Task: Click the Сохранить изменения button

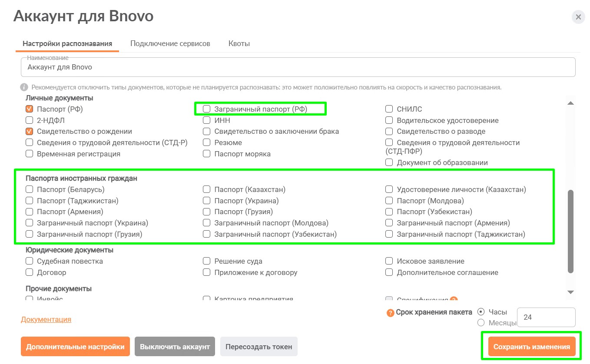Action: (532, 347)
